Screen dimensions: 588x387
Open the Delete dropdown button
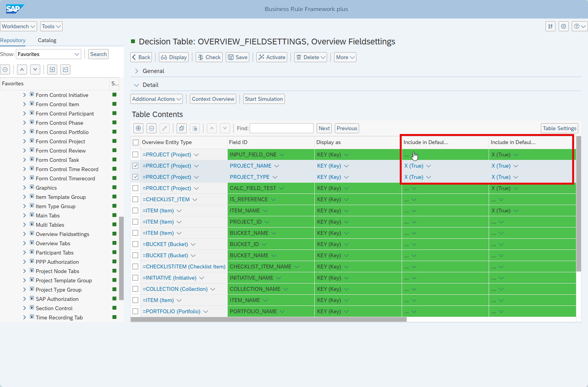310,57
